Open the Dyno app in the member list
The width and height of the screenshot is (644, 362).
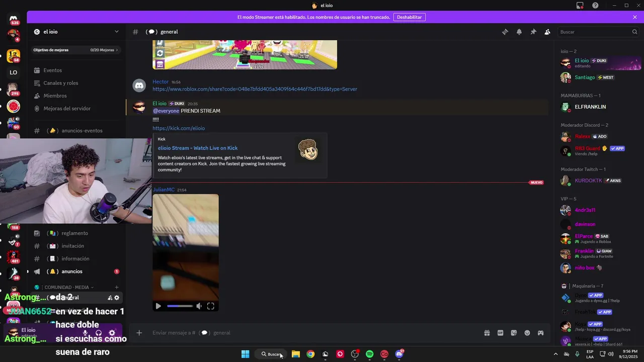[x=600, y=298]
